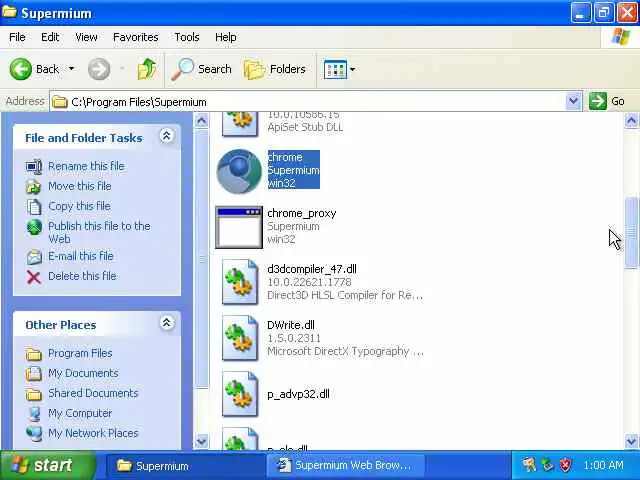
Task: Open the Favorites menu
Action: coord(136,37)
